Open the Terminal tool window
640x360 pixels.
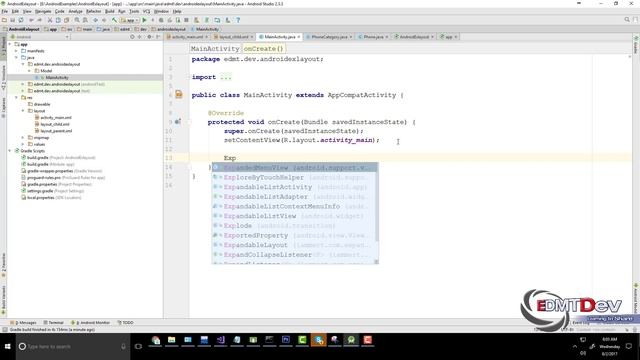tap(53, 322)
